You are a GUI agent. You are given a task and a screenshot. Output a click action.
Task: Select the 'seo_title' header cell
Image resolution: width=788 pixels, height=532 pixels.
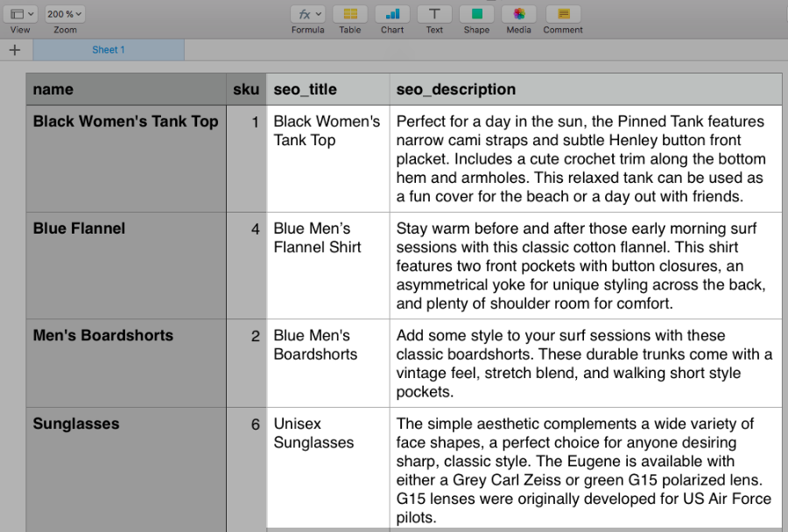click(x=327, y=89)
